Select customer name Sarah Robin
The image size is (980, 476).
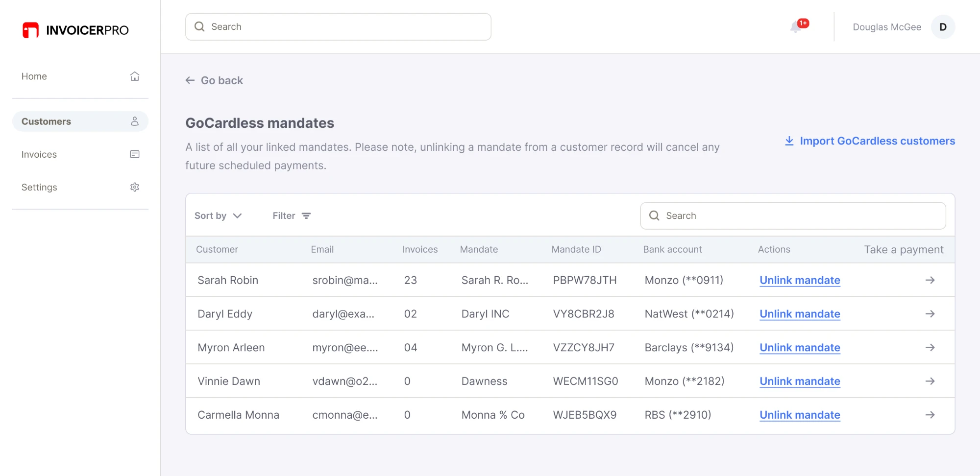228,280
